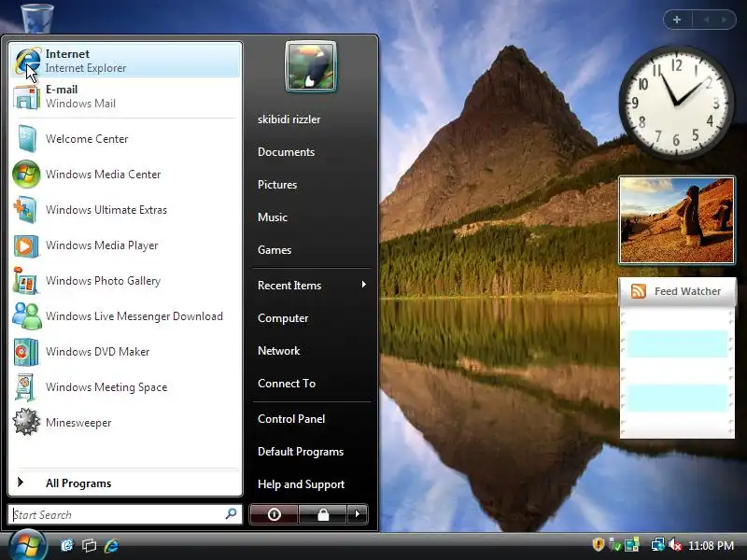Viewport: 747px width, 560px height.
Task: Open the shutdown options arrow next to lock
Action: coord(358,514)
